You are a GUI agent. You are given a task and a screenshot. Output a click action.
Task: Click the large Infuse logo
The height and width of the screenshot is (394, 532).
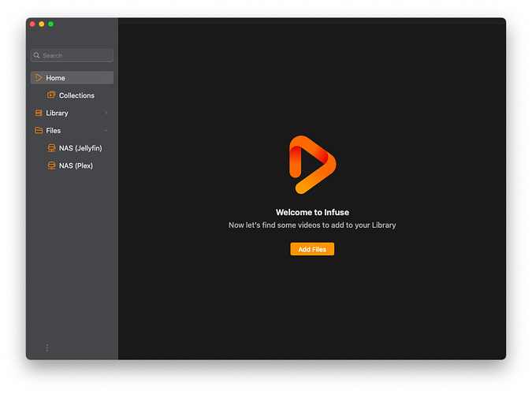[x=312, y=165]
